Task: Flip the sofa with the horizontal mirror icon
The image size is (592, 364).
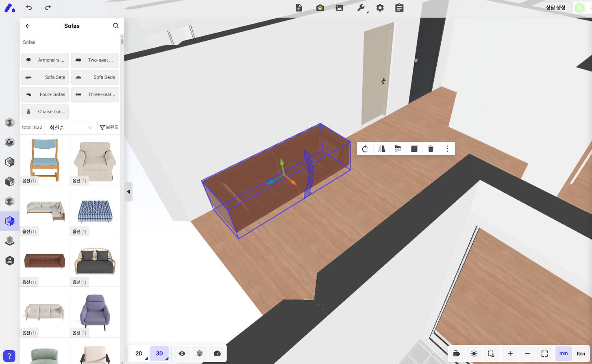Action: coord(398,148)
